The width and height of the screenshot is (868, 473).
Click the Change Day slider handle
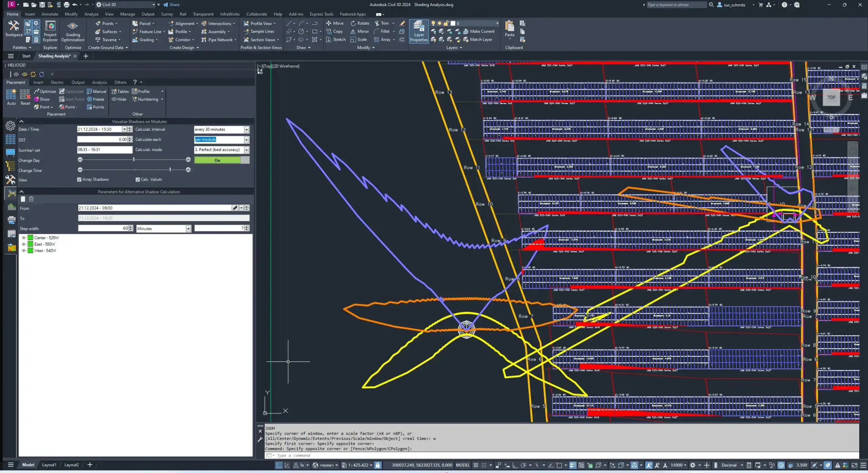pyautogui.click(x=134, y=160)
